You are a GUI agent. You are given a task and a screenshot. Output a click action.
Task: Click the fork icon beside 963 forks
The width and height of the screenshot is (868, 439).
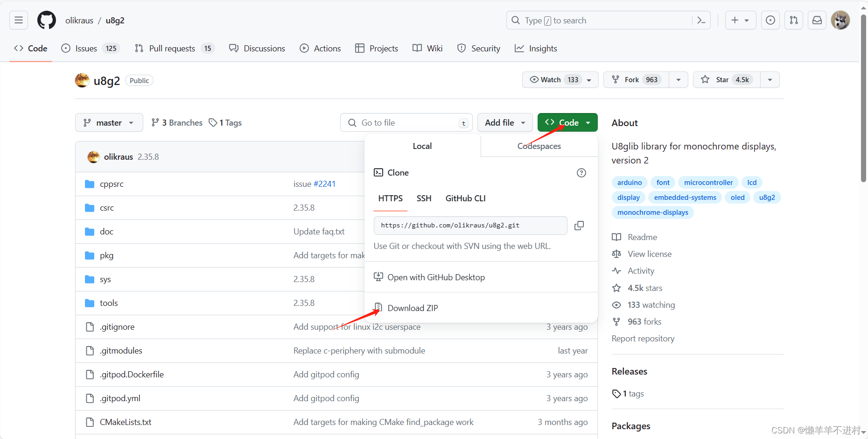coord(616,322)
